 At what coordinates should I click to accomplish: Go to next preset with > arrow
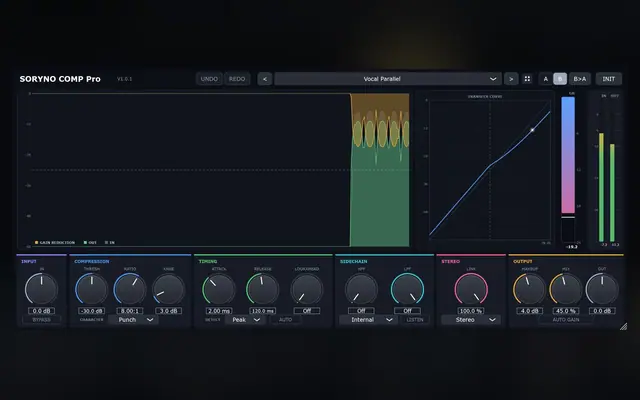(x=511, y=79)
